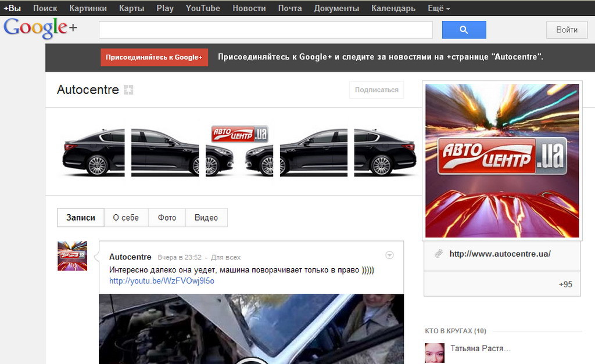Select the Видео tab
The image size is (595, 364).
tap(206, 218)
